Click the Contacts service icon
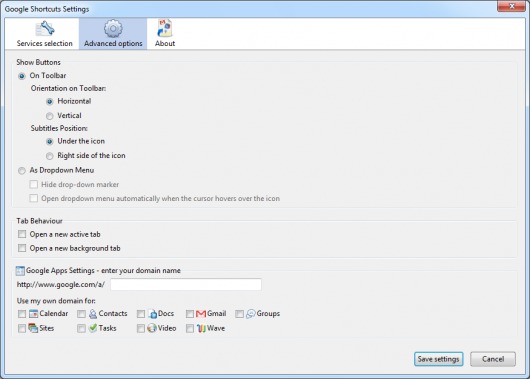Image resolution: width=530 pixels, height=379 pixels. (x=93, y=314)
